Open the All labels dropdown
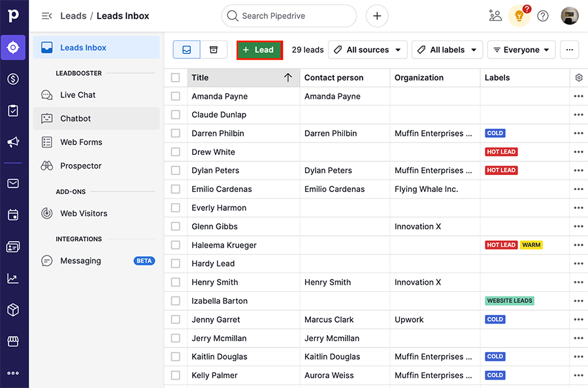The height and width of the screenshot is (388, 588). (447, 50)
